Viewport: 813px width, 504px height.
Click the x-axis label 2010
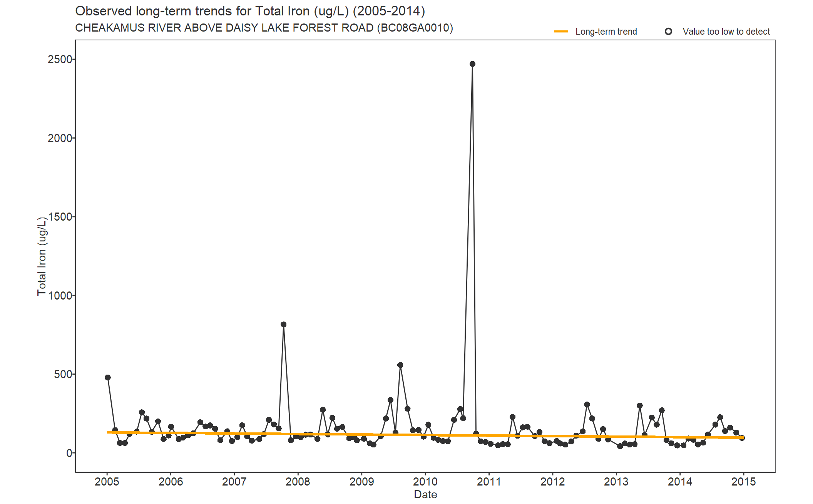point(425,482)
